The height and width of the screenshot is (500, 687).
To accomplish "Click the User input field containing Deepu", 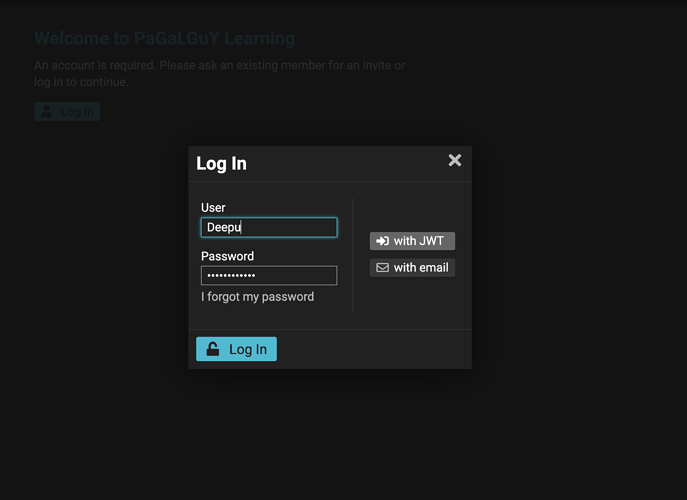I will [269, 227].
